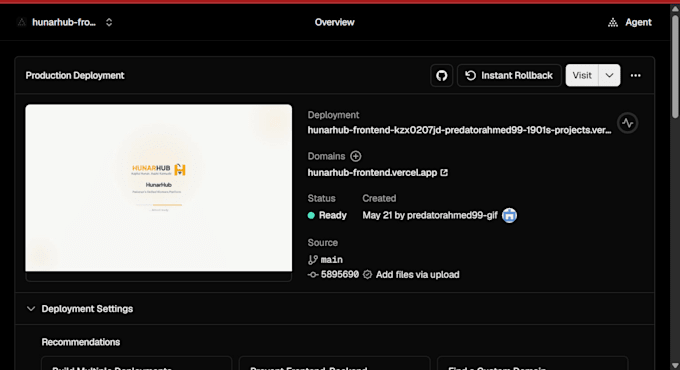Image resolution: width=680 pixels, height=370 pixels.
Task: Click the Vercel triangle logo at top left
Action: pos(21,22)
